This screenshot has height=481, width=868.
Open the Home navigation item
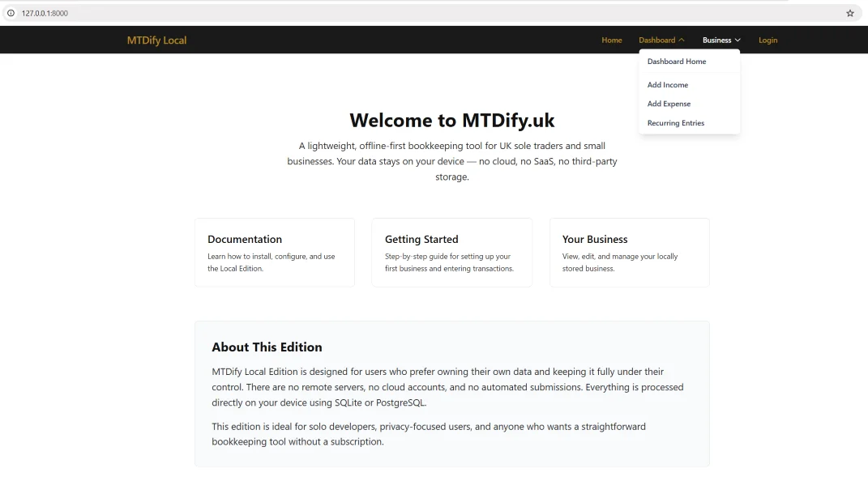[612, 40]
